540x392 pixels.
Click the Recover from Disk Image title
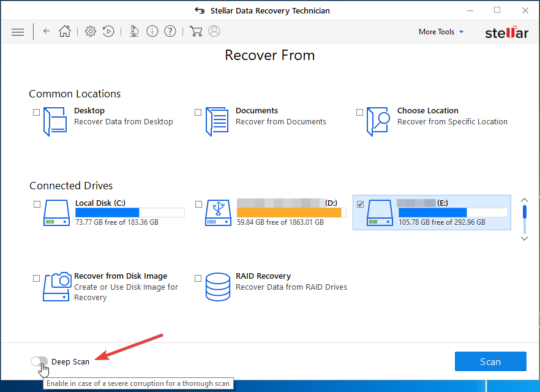(x=121, y=276)
